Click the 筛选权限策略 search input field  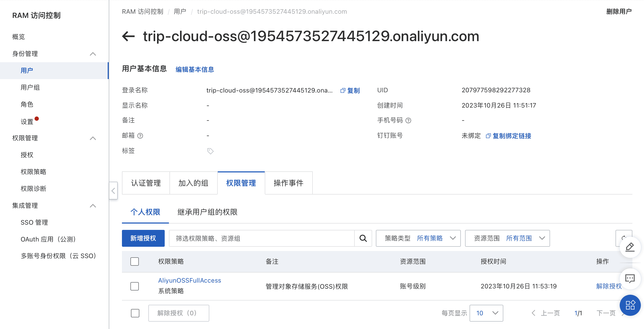261,238
